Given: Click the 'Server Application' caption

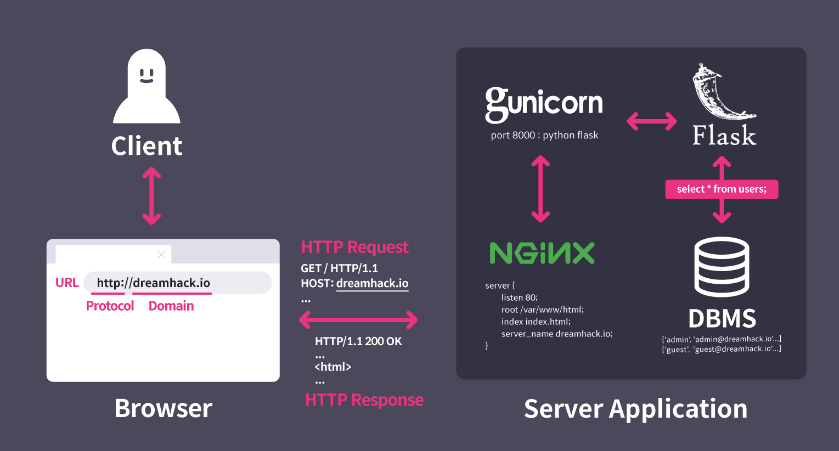Looking at the screenshot, I should (635, 409).
